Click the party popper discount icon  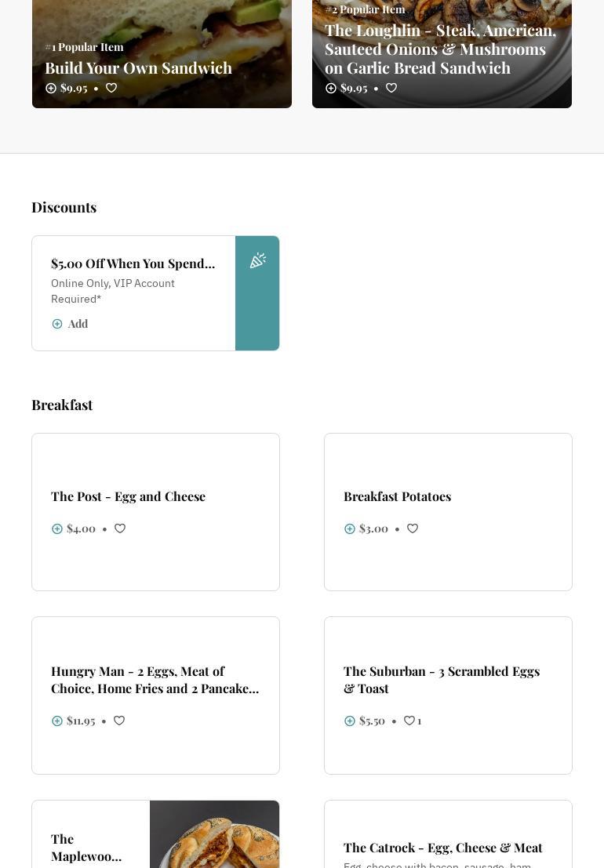point(257,261)
